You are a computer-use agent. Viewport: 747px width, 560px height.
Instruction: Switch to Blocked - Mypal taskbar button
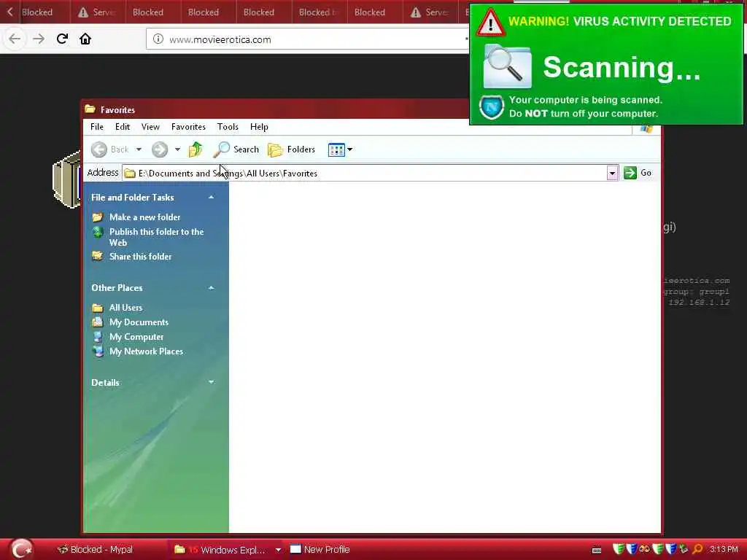[x=96, y=550]
